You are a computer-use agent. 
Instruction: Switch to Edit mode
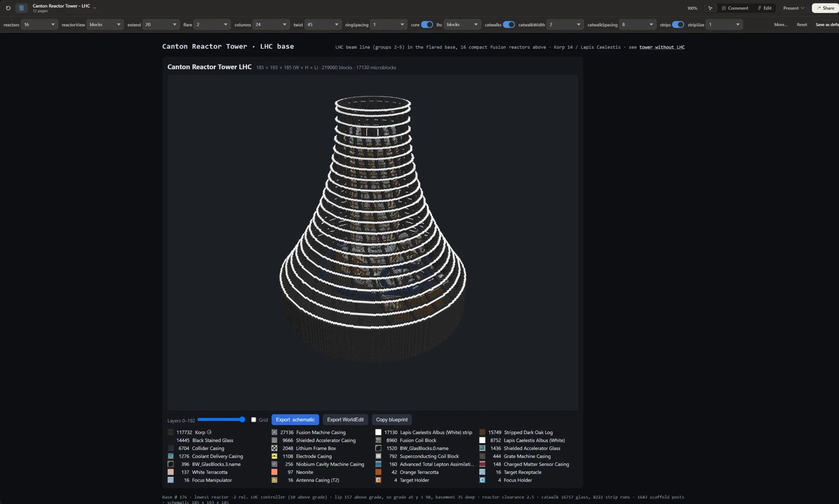[x=765, y=8]
